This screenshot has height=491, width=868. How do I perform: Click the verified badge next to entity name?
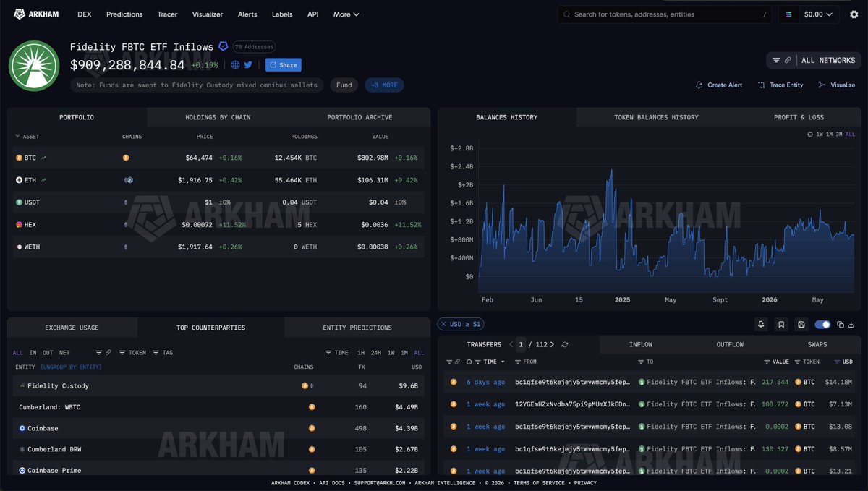(223, 46)
